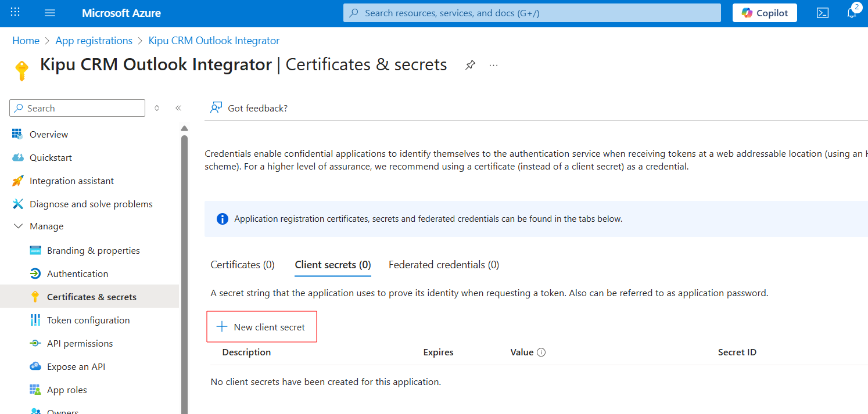Screen dimensions: 868x414
Task: Click New client secret button
Action: coord(261,327)
